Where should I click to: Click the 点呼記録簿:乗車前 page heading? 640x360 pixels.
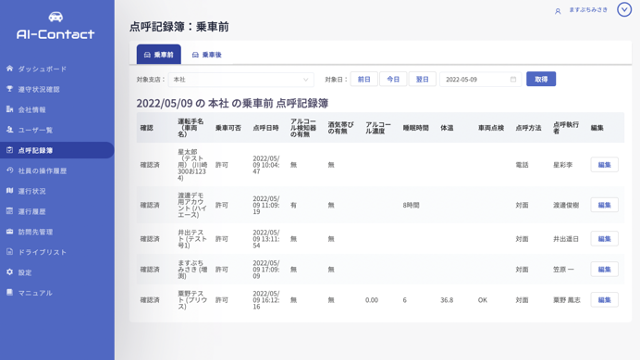pos(179,27)
